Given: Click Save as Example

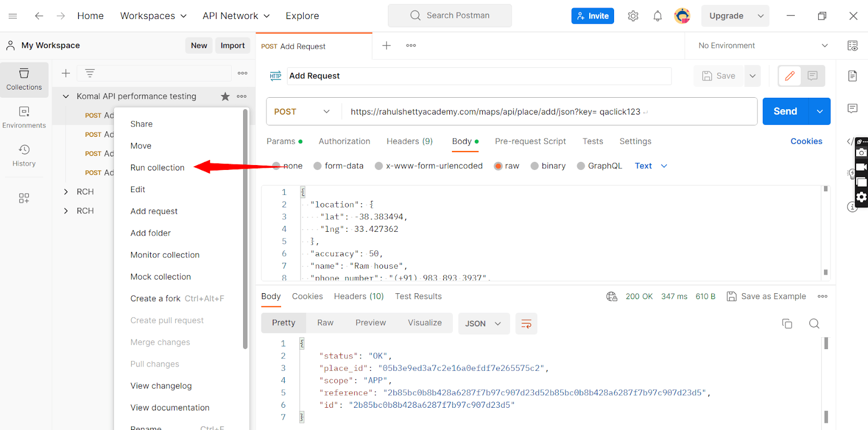Looking at the screenshot, I should point(767,296).
